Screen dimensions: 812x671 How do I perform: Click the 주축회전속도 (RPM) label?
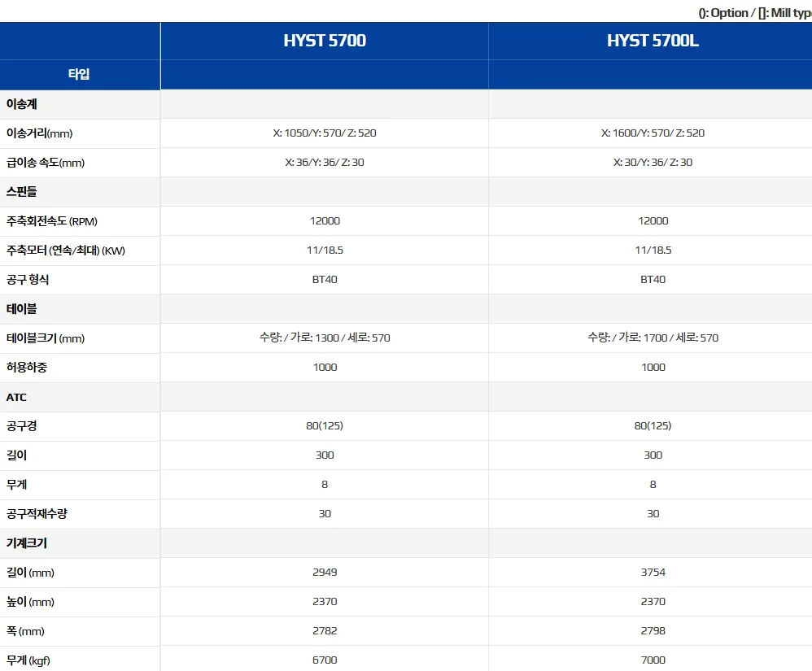tap(52, 221)
